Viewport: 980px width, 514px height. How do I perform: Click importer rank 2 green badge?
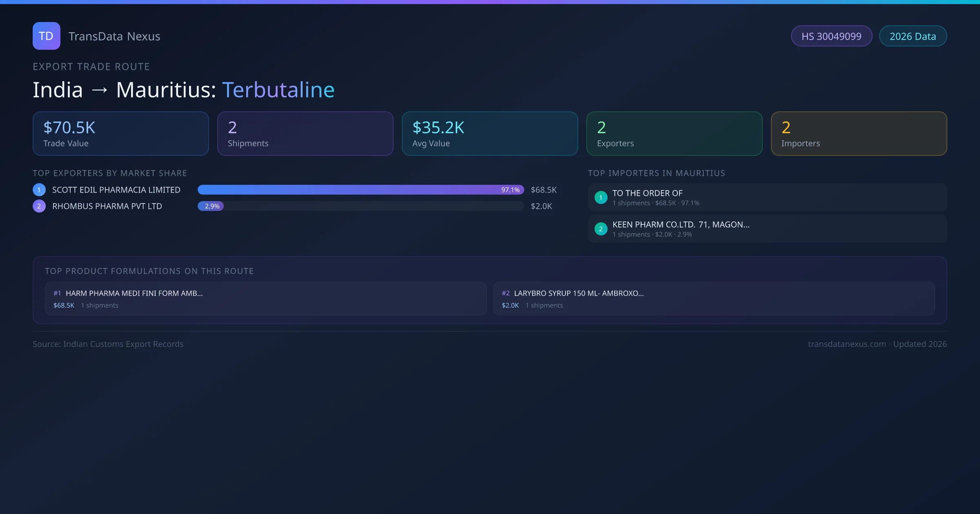601,229
